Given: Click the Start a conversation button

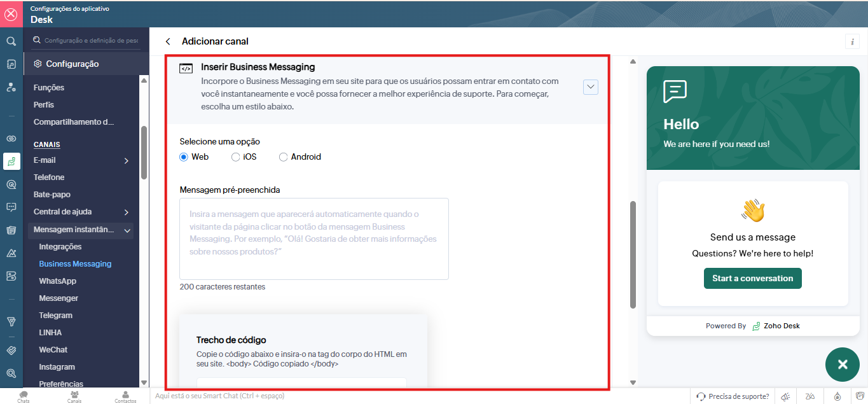Looking at the screenshot, I should (752, 278).
